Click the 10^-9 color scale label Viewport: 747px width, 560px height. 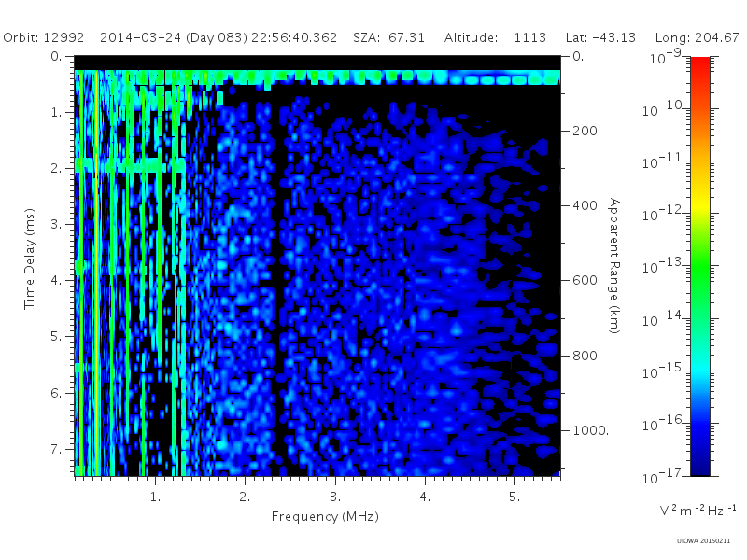tap(666, 58)
